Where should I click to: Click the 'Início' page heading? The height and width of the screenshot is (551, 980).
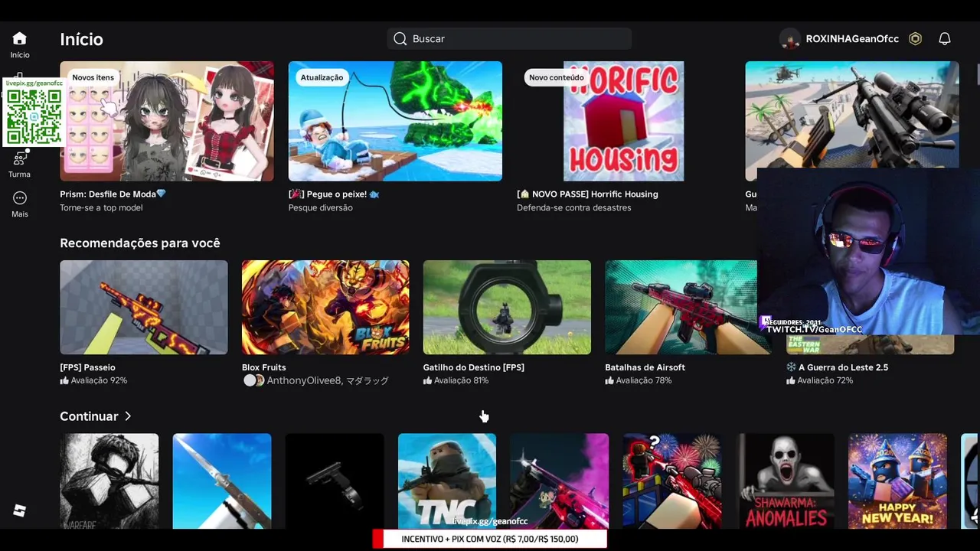tap(81, 39)
